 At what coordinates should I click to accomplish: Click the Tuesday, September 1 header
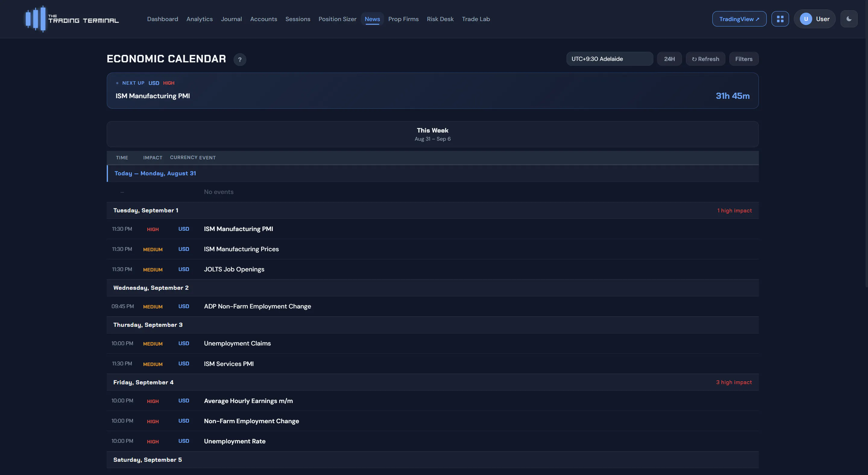click(x=432, y=211)
